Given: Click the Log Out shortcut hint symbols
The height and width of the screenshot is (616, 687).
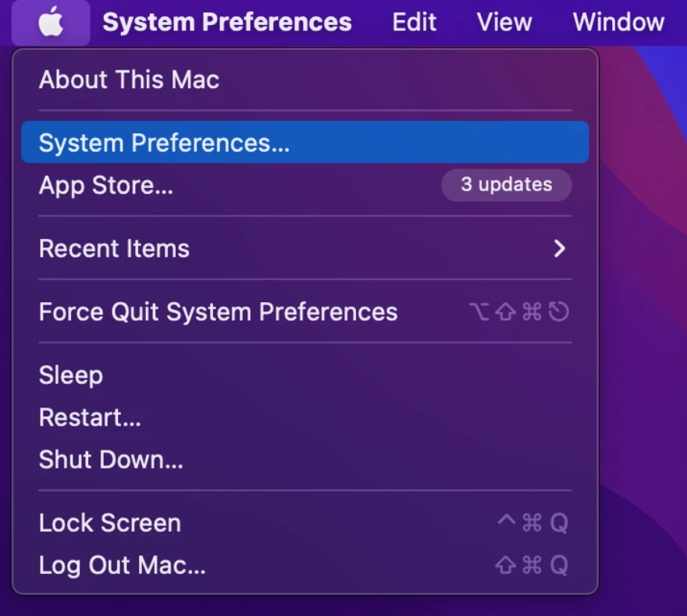Looking at the screenshot, I should 532,565.
